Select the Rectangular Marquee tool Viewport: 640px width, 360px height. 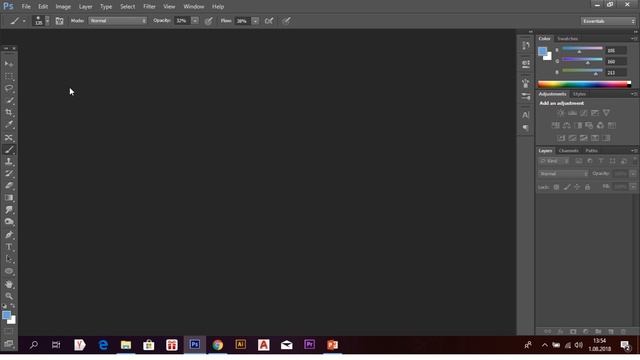[x=9, y=76]
